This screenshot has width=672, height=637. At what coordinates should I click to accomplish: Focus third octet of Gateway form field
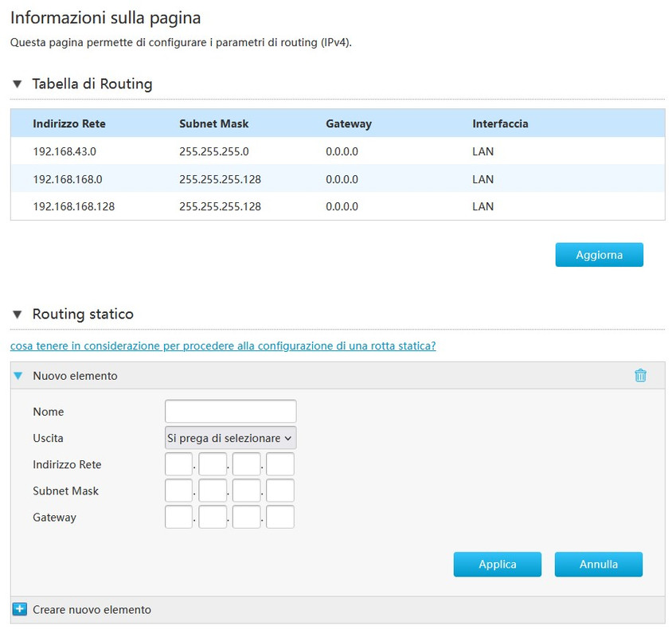pyautogui.click(x=247, y=517)
